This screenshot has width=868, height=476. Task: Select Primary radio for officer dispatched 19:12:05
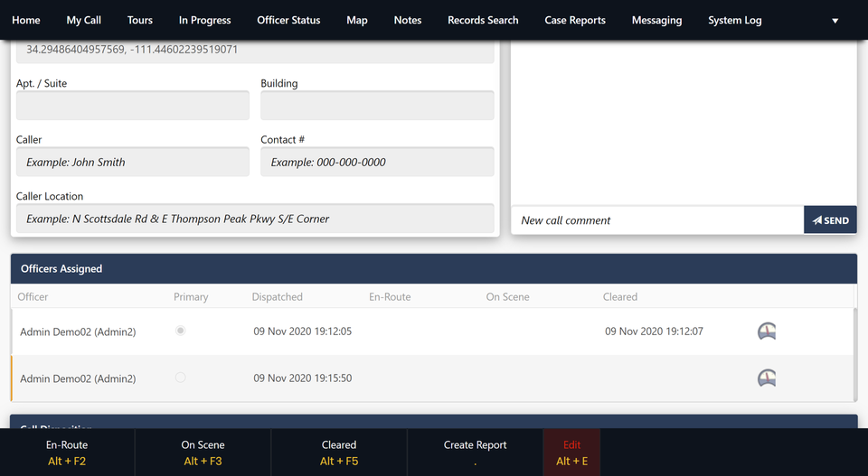181,331
